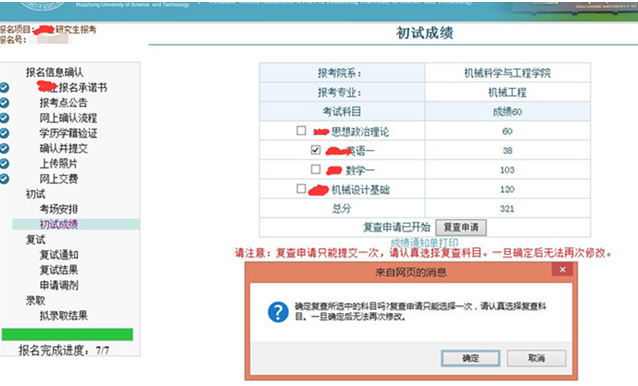The width and height of the screenshot is (638, 386).
Task: Click checkmark icon beside 学历学籍验证
Action: click(4, 133)
